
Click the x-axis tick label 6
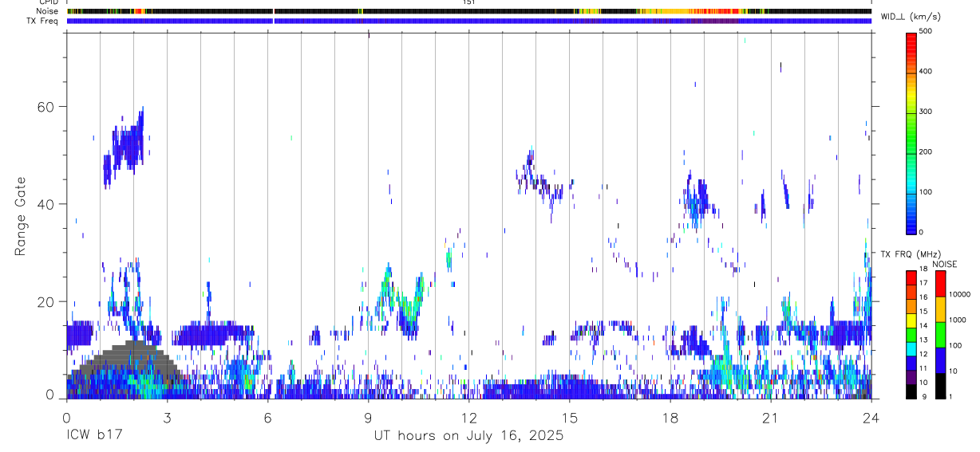[267, 417]
